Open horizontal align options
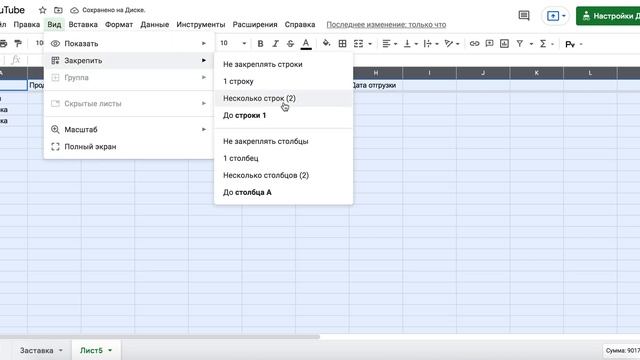640x360 pixels. (x=389, y=44)
